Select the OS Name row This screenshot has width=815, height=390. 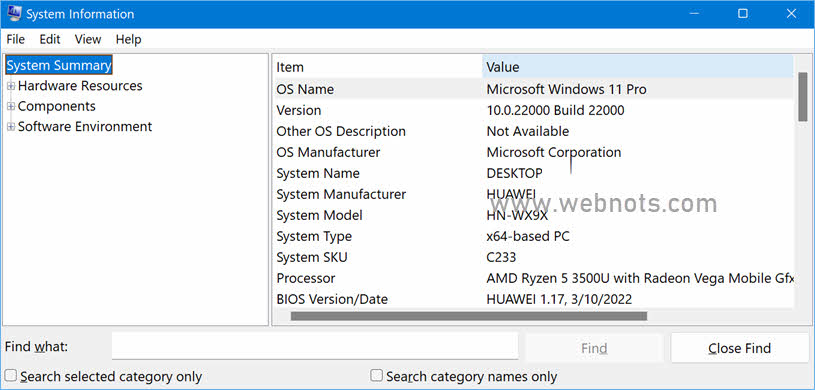pos(534,89)
